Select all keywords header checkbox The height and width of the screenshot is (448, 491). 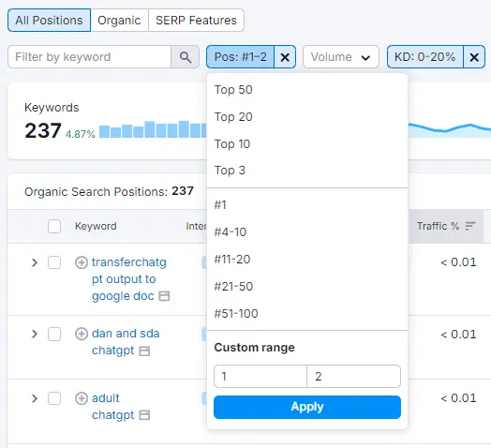54,226
